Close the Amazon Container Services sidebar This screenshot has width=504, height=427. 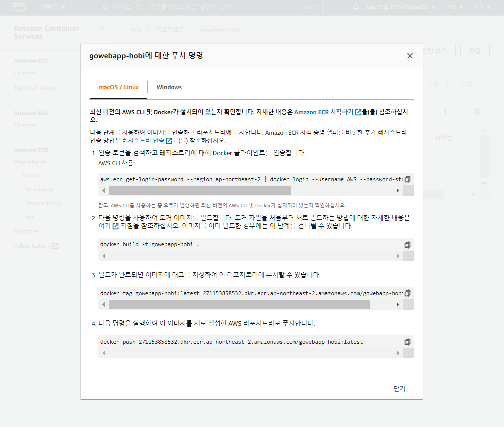point(101,29)
